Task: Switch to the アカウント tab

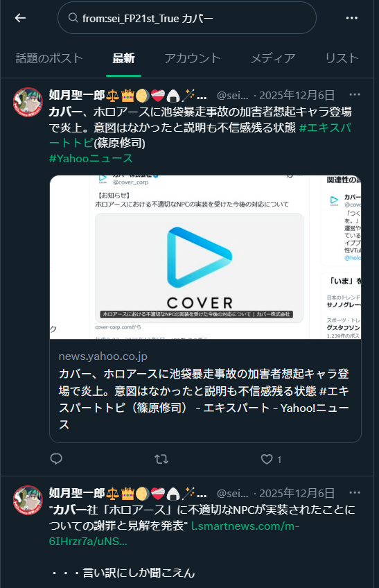Action: click(x=193, y=58)
